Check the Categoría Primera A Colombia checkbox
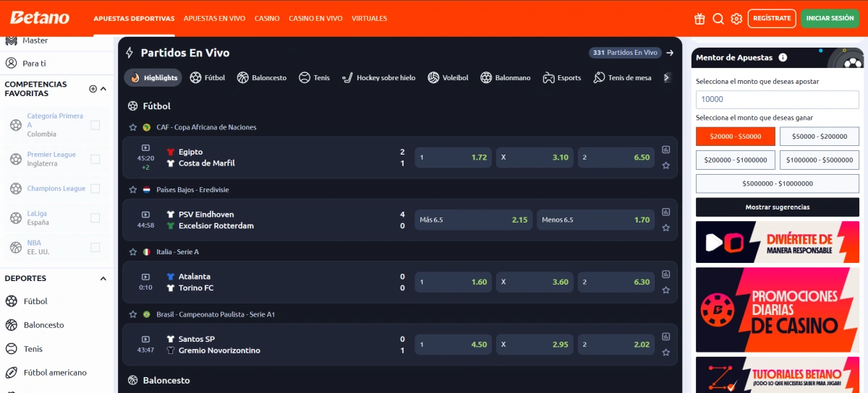The height and width of the screenshot is (393, 868). (95, 126)
